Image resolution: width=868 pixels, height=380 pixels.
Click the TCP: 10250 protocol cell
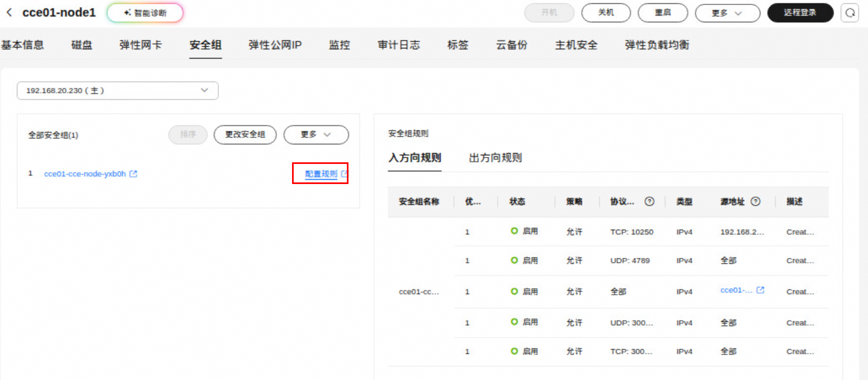(x=632, y=232)
